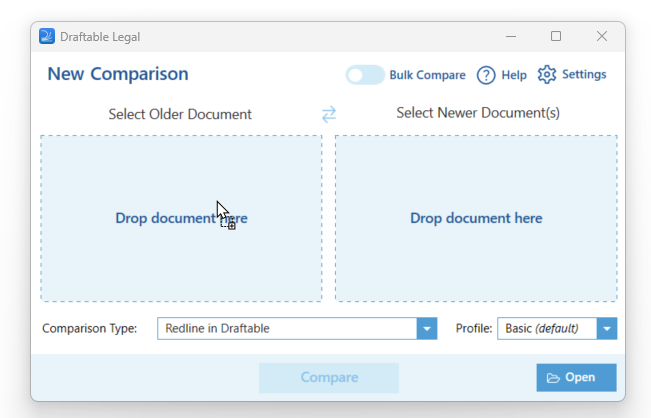Click the Select Older Document label
This screenshot has width=651, height=418.
coord(180,114)
